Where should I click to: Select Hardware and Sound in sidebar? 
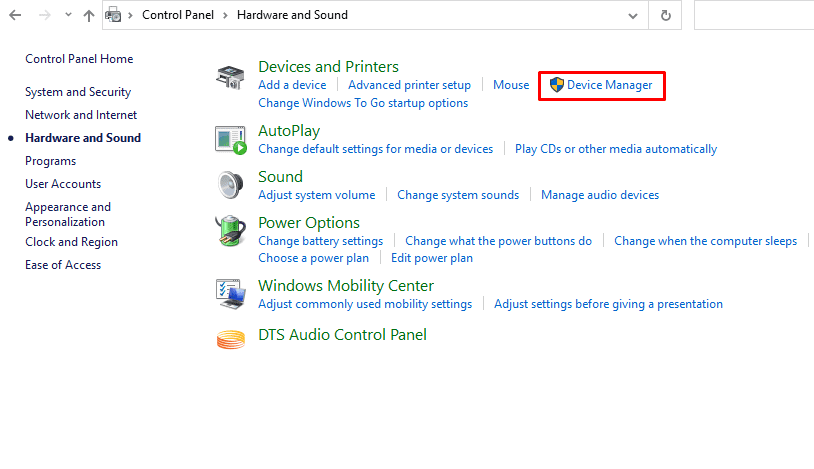click(x=83, y=138)
